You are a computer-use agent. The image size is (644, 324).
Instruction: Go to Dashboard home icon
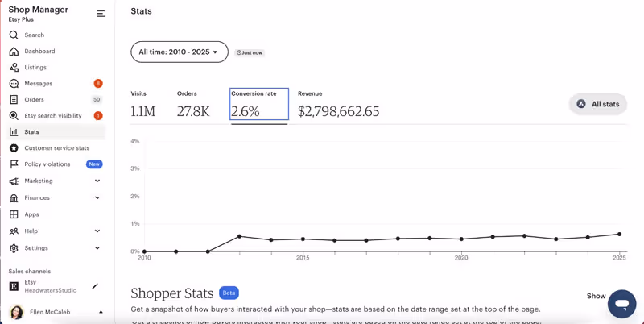pyautogui.click(x=14, y=52)
